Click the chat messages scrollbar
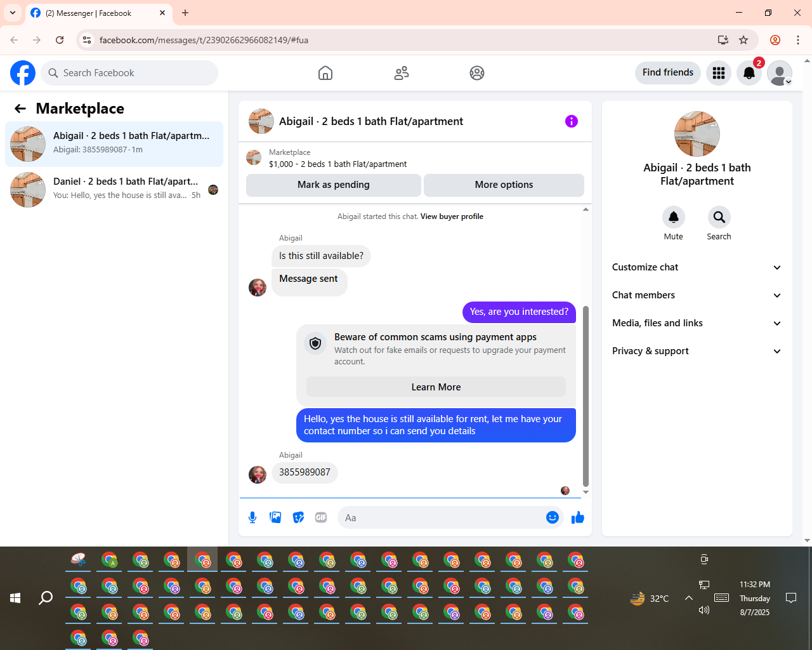Screen dimensions: 812x650 (x=586, y=396)
